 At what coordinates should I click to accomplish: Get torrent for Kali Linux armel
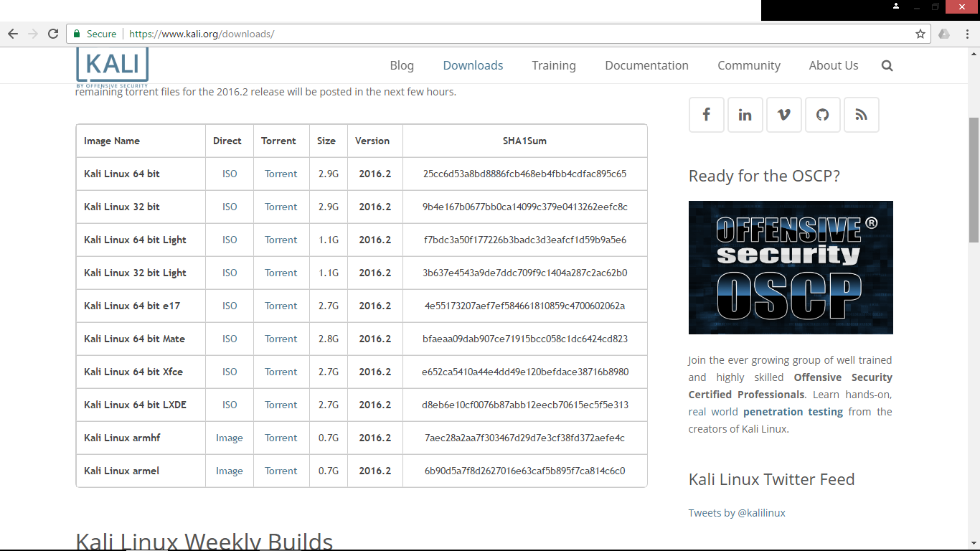tap(281, 471)
